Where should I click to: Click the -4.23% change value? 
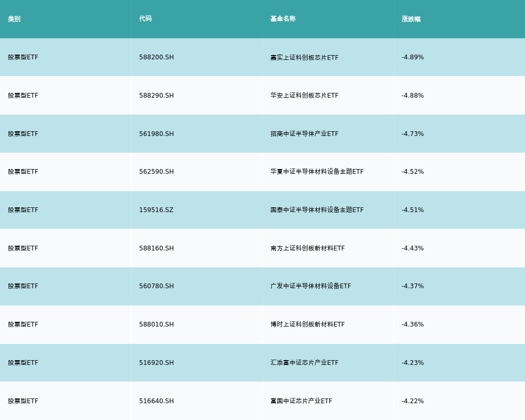coord(413,363)
